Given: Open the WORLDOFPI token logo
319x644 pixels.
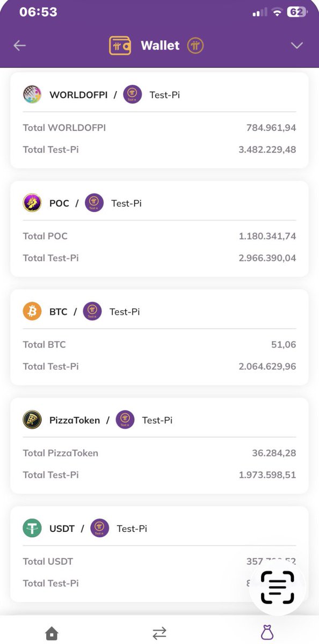Looking at the screenshot, I should [32, 94].
